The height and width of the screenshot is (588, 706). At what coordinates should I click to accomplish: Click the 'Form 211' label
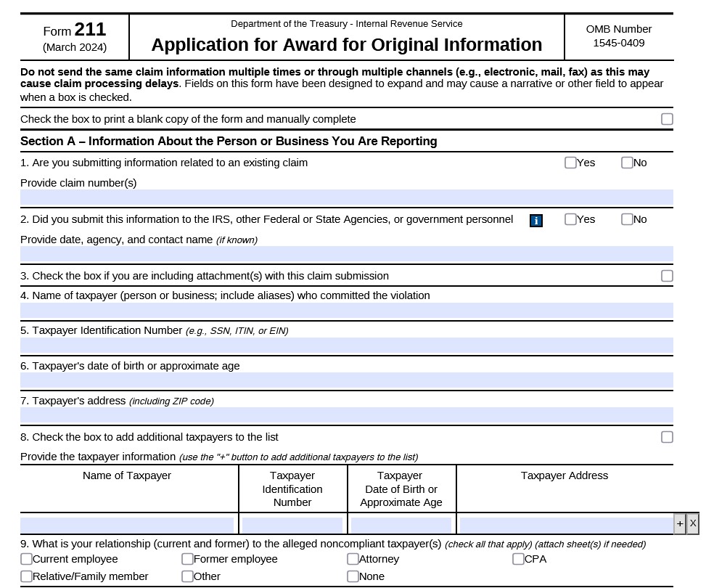pos(74,30)
